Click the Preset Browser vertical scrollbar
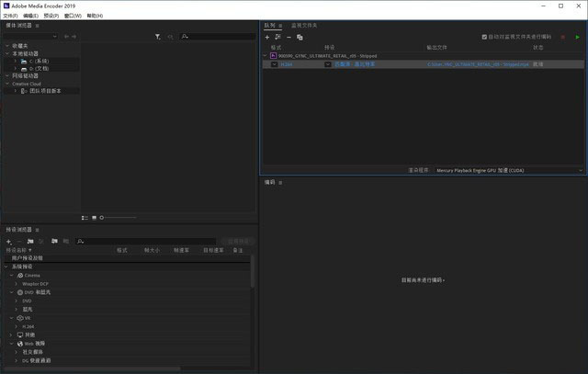Screen dimensions: 588x374 point(253,272)
